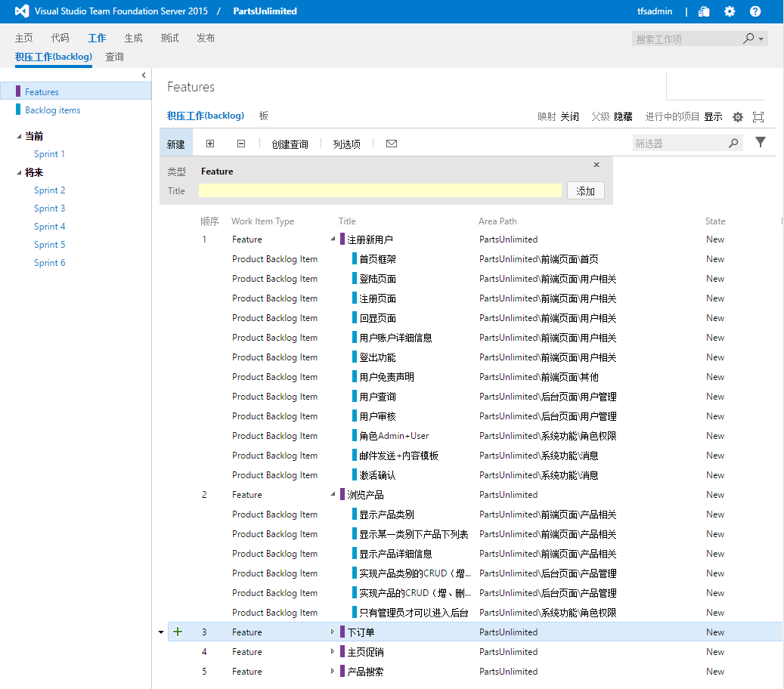Click the collapse all minus icon
Screen dimensions: 784x689
[x=241, y=144]
